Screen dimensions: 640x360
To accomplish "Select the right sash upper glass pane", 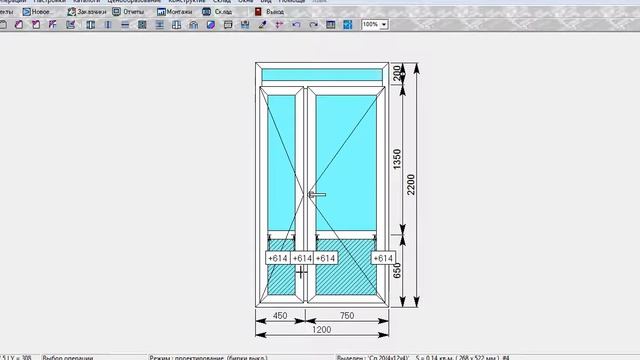I will 346,163.
